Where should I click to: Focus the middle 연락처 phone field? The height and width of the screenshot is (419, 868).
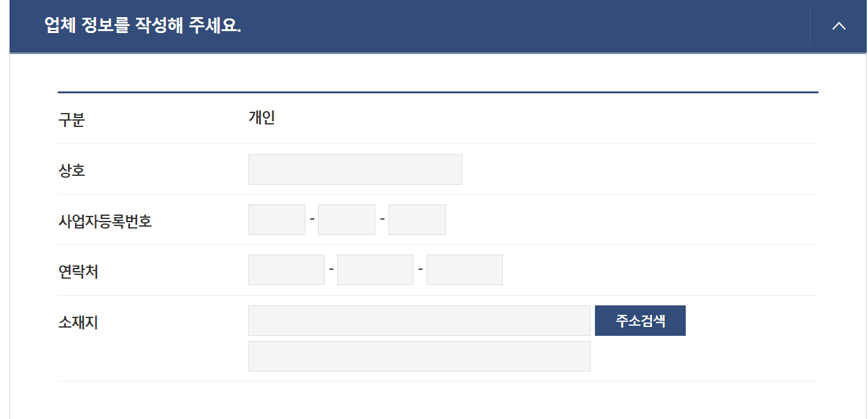[375, 270]
